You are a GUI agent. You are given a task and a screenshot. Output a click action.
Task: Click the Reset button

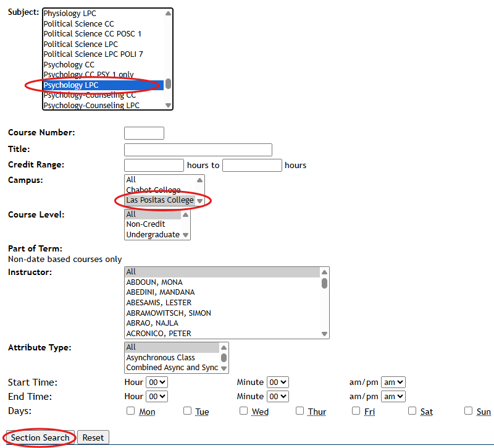[93, 437]
